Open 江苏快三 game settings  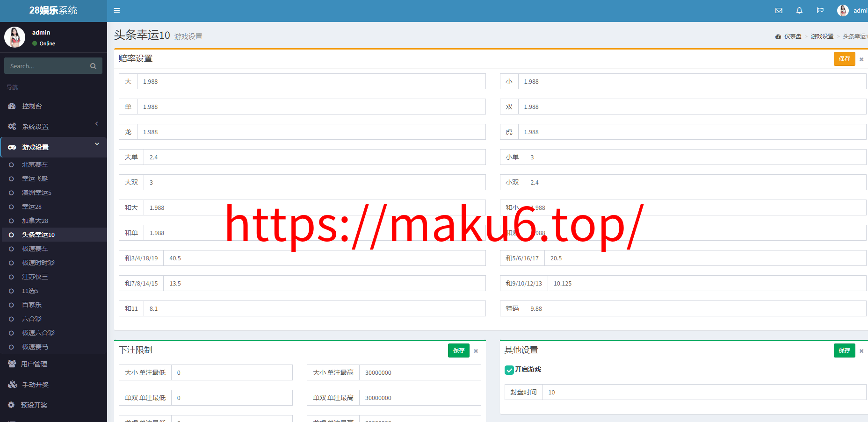35,277
